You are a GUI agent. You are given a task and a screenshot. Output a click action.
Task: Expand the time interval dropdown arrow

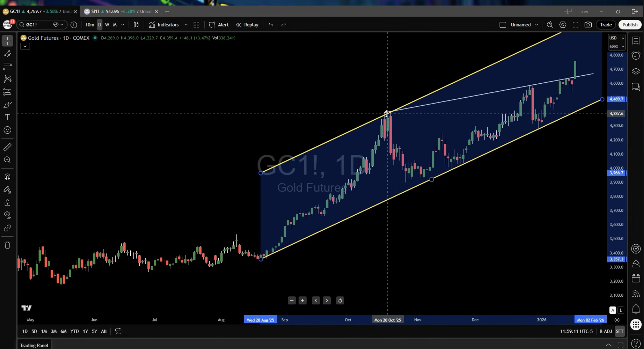point(122,25)
